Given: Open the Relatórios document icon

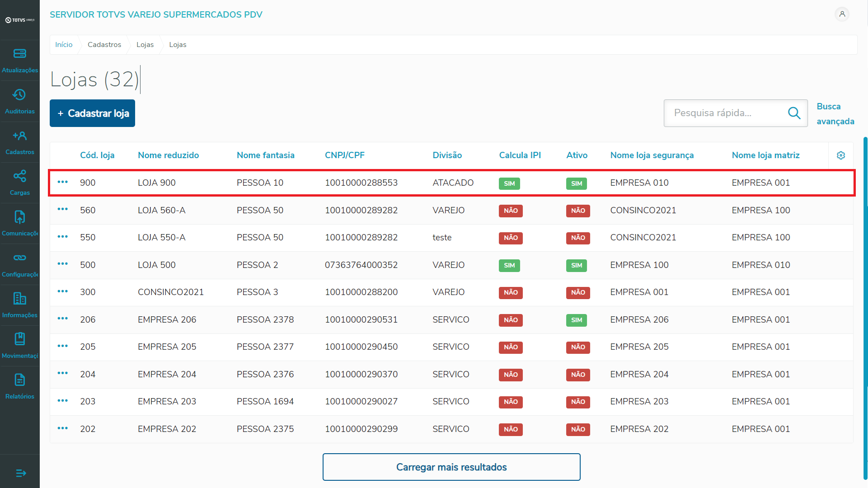Looking at the screenshot, I should click(x=19, y=380).
